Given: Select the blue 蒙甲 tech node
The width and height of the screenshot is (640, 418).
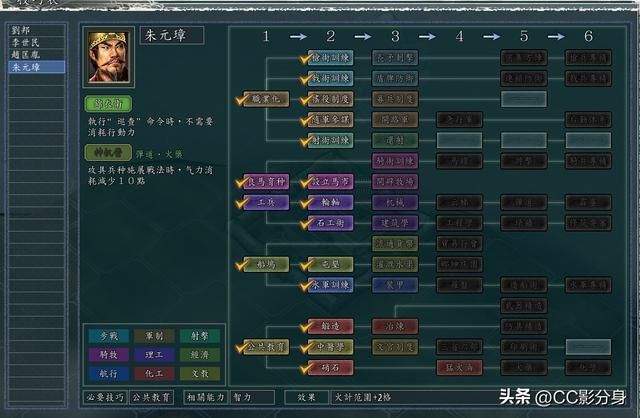Looking at the screenshot, I should (395, 285).
